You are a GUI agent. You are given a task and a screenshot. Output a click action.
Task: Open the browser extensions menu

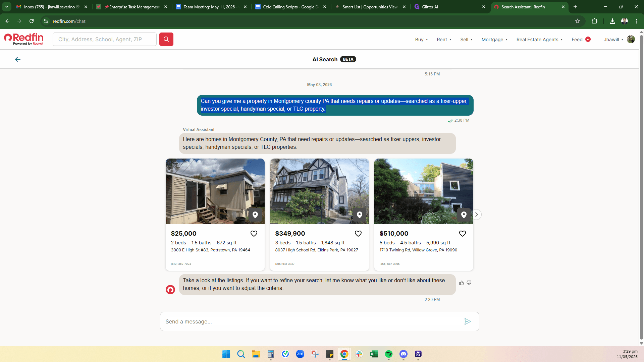pyautogui.click(x=595, y=21)
